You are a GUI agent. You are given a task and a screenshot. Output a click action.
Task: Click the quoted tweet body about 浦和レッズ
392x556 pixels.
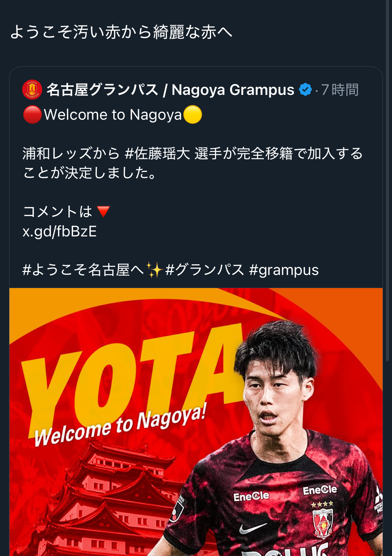point(193,163)
